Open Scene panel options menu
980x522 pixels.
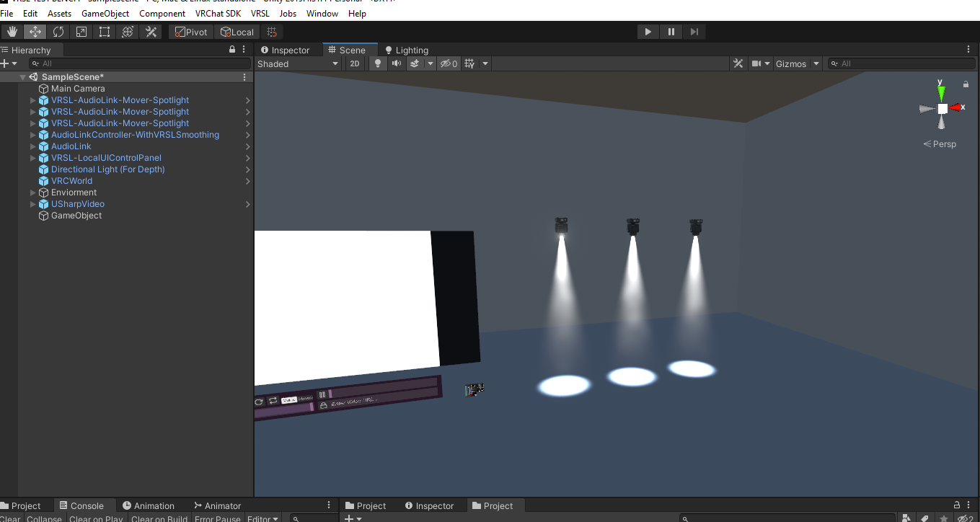point(968,50)
